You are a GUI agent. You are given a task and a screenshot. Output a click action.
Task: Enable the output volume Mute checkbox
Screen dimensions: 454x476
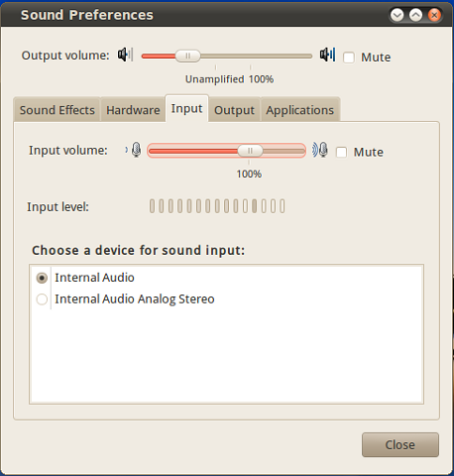pyautogui.click(x=349, y=58)
